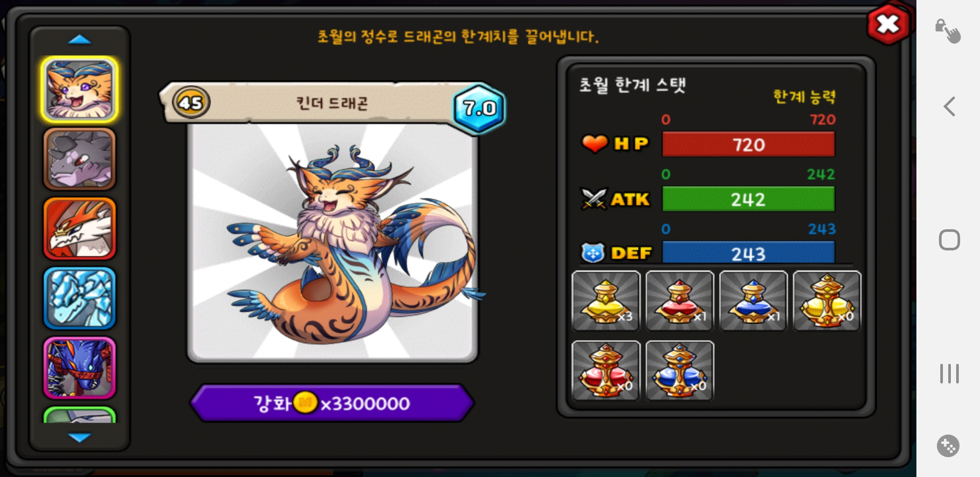Choose the red-white phoenix dragon portrait
Viewport: 980px width, 477px height.
point(79,229)
